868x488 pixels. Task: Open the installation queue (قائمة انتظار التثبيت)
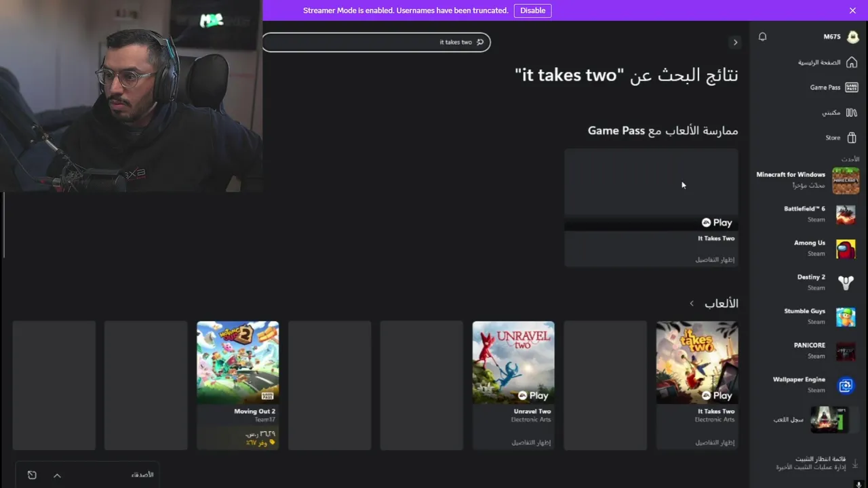click(811, 463)
